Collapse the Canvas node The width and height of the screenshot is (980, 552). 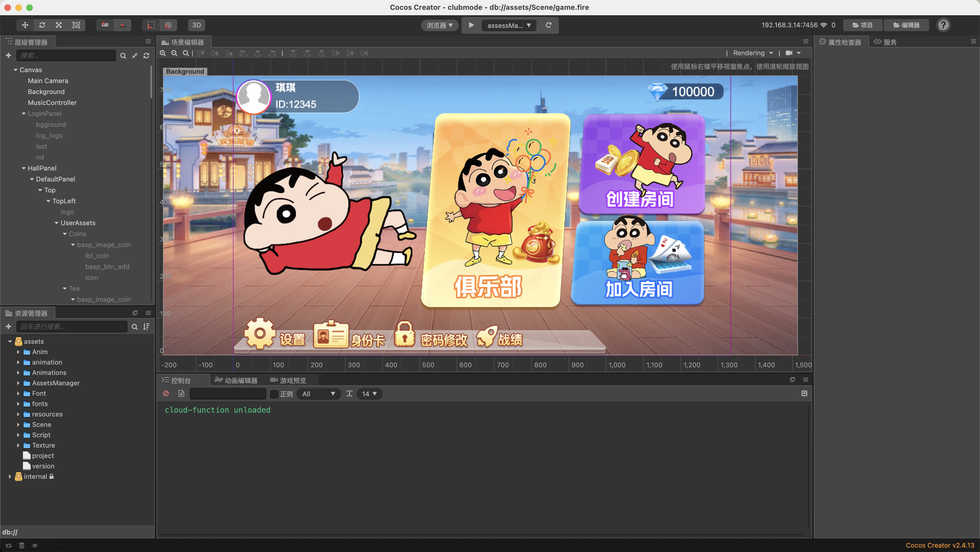(16, 70)
